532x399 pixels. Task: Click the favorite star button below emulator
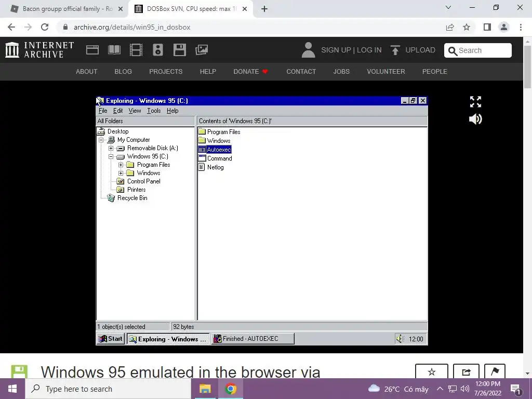(x=432, y=372)
